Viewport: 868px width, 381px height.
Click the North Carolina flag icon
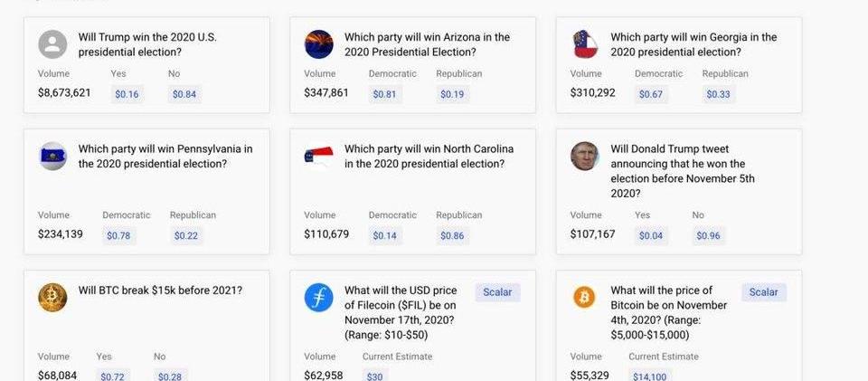click(318, 157)
